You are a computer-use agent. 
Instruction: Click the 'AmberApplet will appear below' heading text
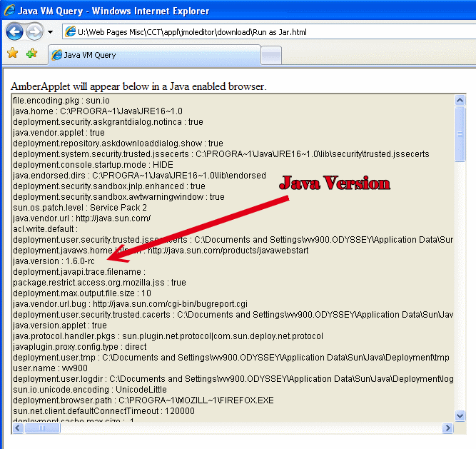pos(138,86)
